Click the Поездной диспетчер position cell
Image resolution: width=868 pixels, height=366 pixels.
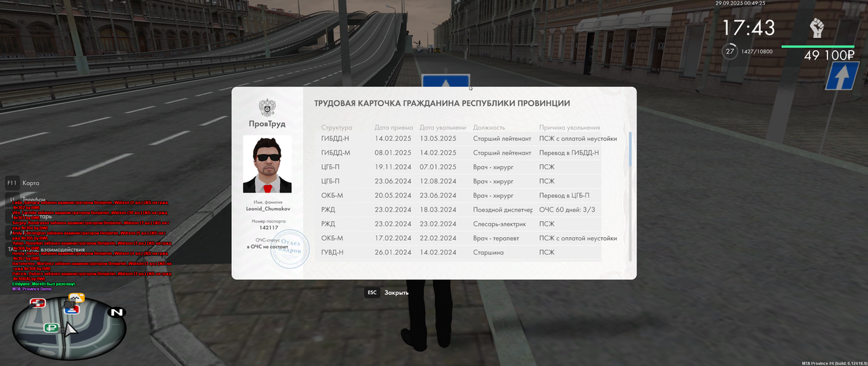point(503,209)
